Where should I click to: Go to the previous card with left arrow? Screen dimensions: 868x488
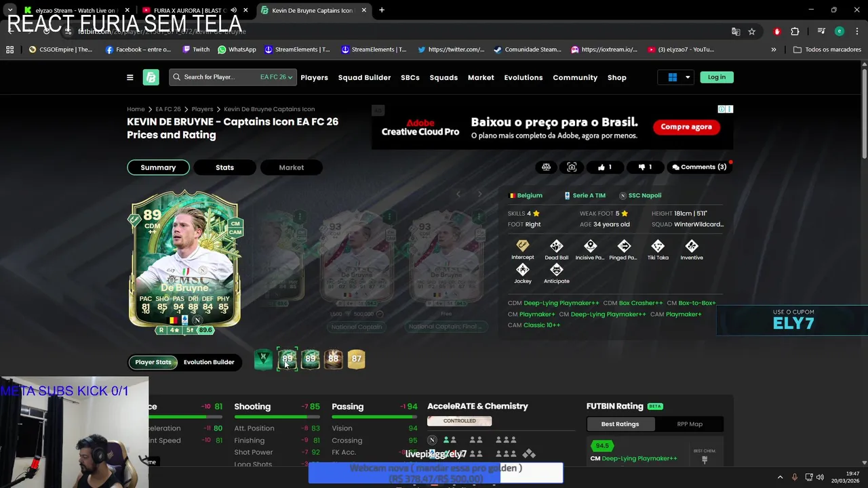458,195
